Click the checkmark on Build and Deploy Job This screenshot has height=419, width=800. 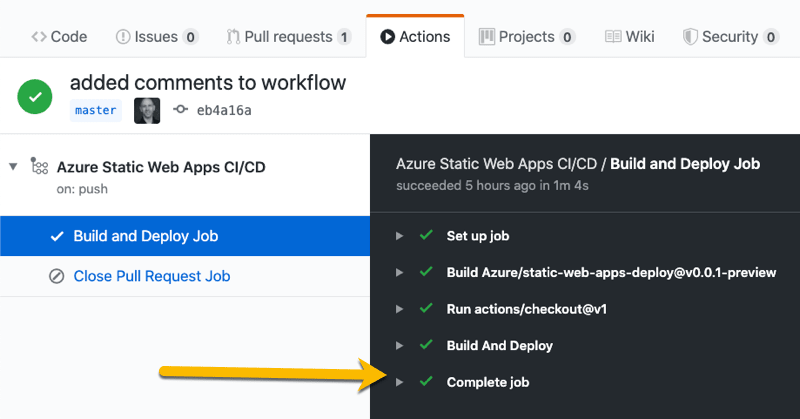(x=57, y=236)
